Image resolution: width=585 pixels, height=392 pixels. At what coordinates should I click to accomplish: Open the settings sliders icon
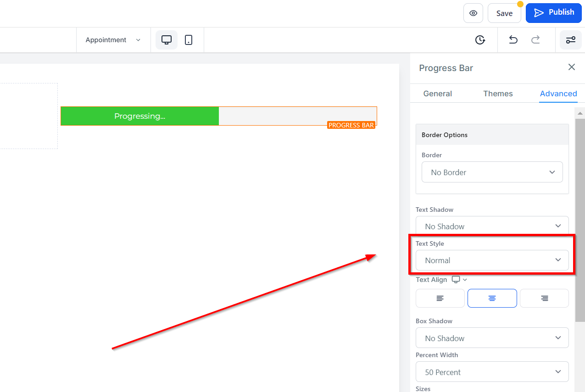pos(570,40)
